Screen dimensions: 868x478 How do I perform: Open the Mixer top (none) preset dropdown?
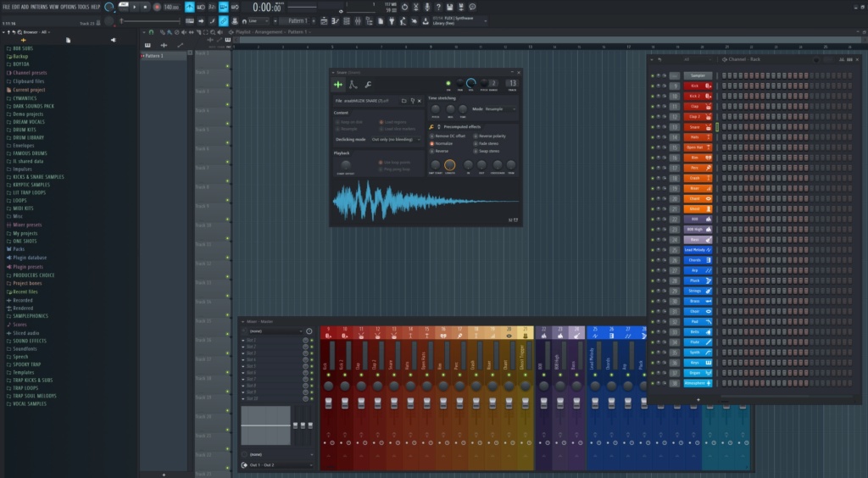[274, 331]
